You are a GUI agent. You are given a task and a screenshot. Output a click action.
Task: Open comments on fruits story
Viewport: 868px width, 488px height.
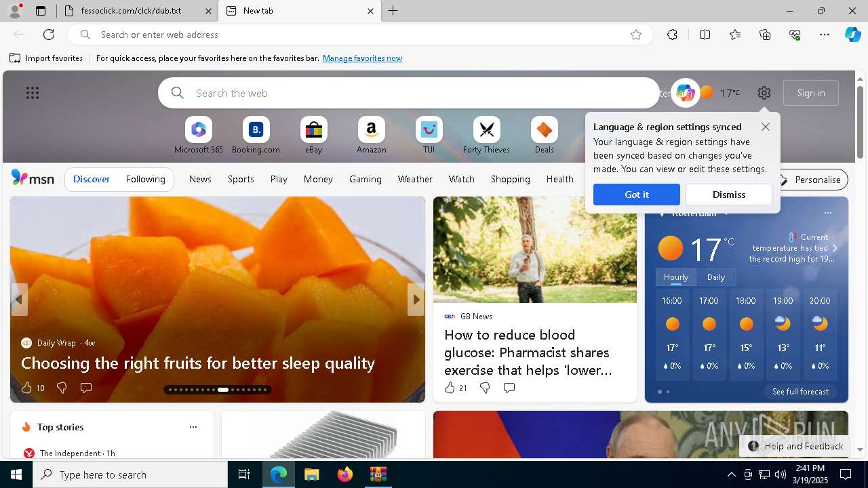click(x=86, y=388)
